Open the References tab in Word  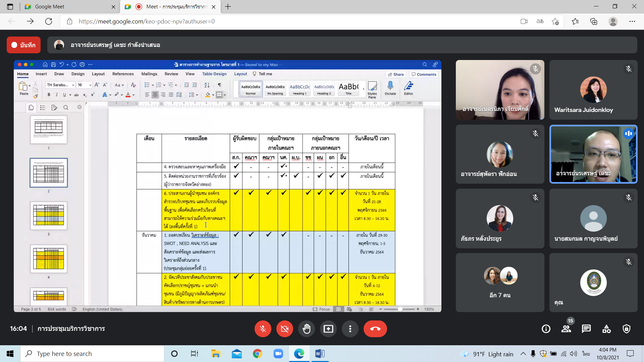coord(123,74)
